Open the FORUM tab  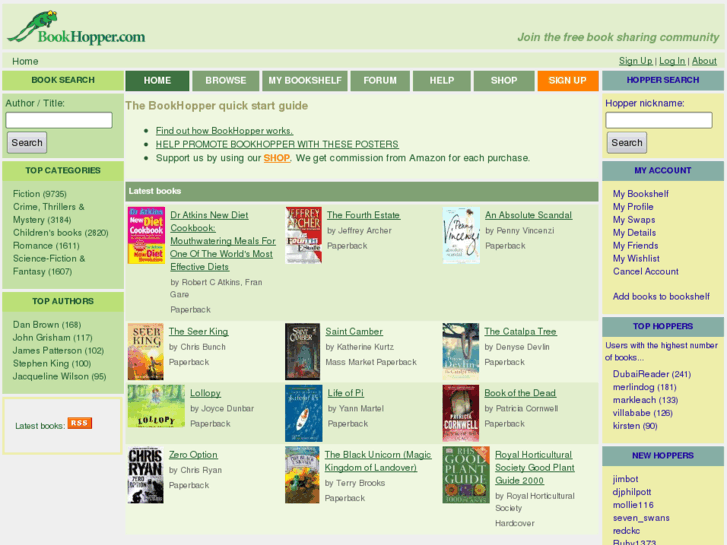[x=380, y=81]
